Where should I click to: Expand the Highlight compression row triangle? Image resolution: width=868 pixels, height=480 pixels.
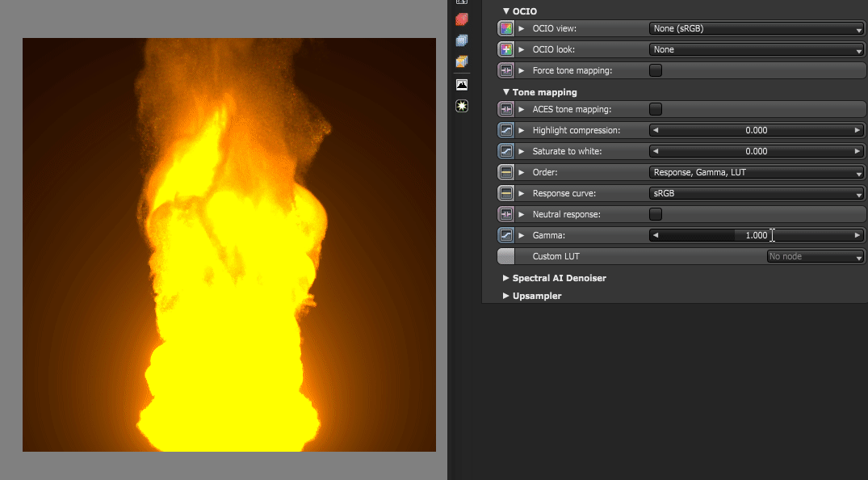(522, 130)
